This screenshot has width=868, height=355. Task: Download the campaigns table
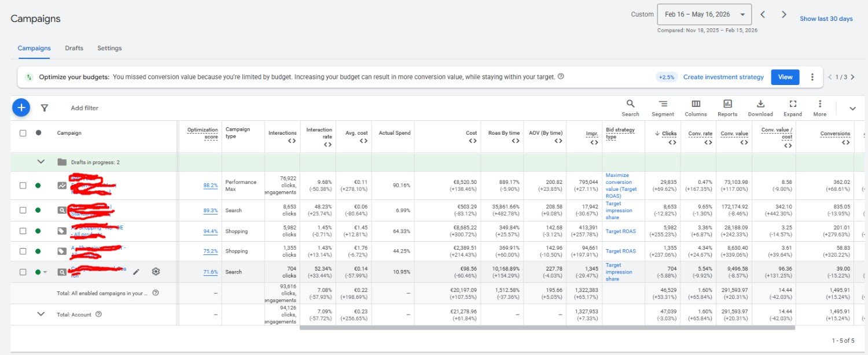[760, 108]
